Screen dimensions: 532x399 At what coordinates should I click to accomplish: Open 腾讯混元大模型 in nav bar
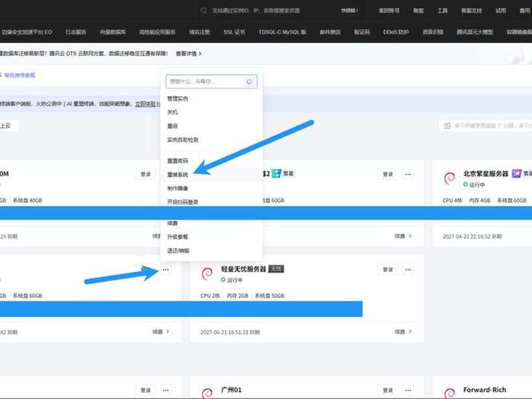pos(475,32)
